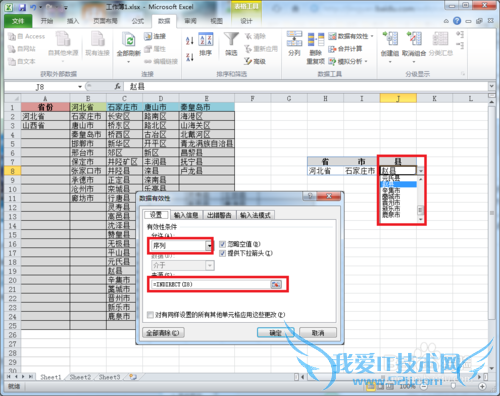The image size is (500, 396).
Task: Click the 数据有效性 data validation icon
Action: click(332, 36)
